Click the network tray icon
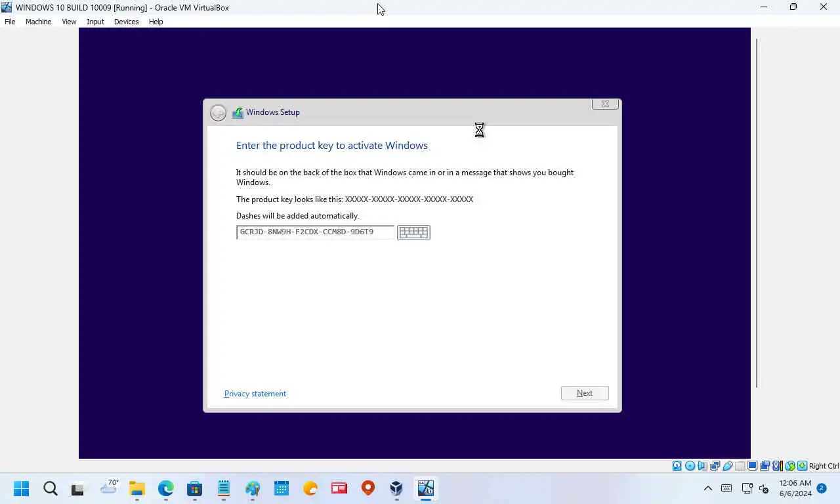Image resolution: width=840 pixels, height=504 pixels. click(x=747, y=488)
